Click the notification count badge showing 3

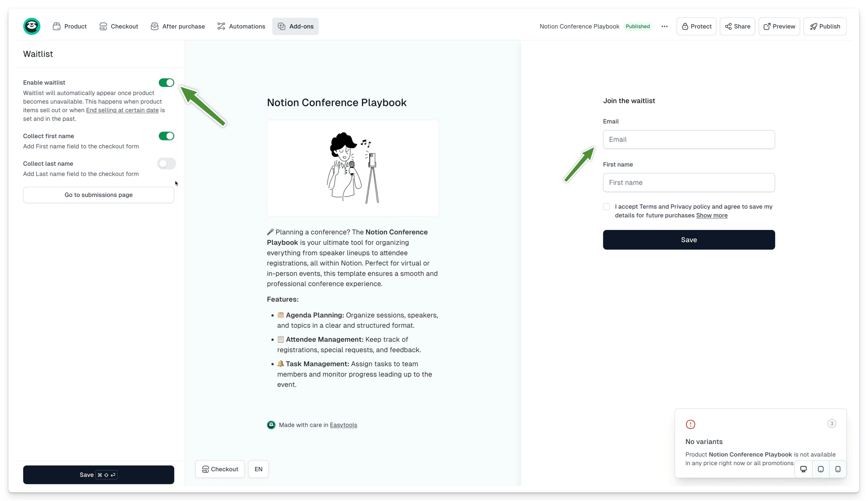[x=831, y=424]
